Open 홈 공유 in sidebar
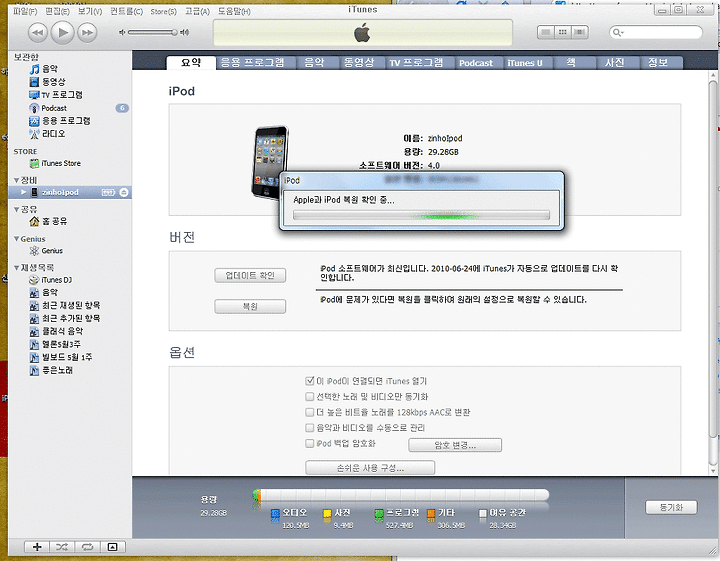The height and width of the screenshot is (561, 720). click(54, 221)
